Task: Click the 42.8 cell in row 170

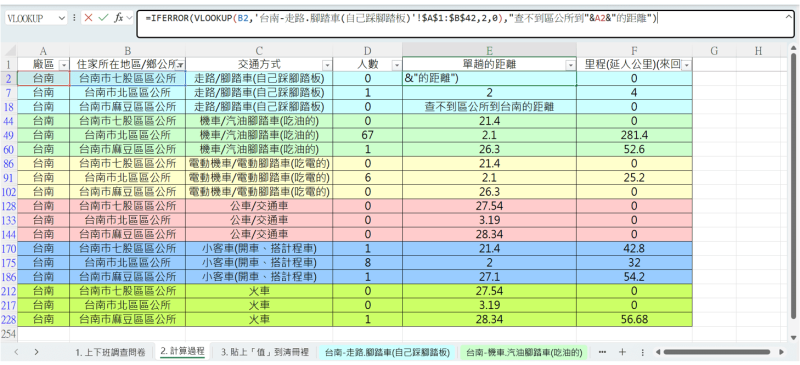Action: [x=634, y=248]
